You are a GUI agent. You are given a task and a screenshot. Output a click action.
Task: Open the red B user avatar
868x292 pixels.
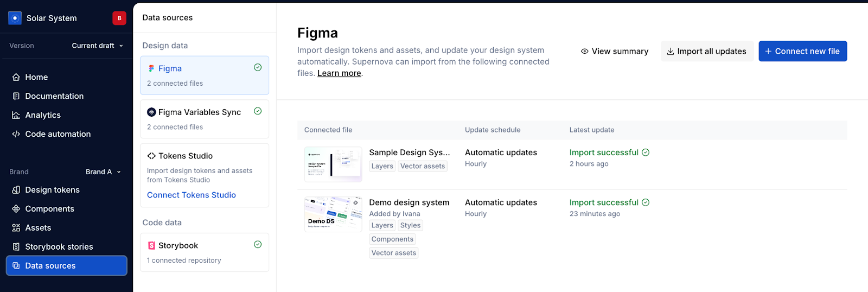coord(119,18)
